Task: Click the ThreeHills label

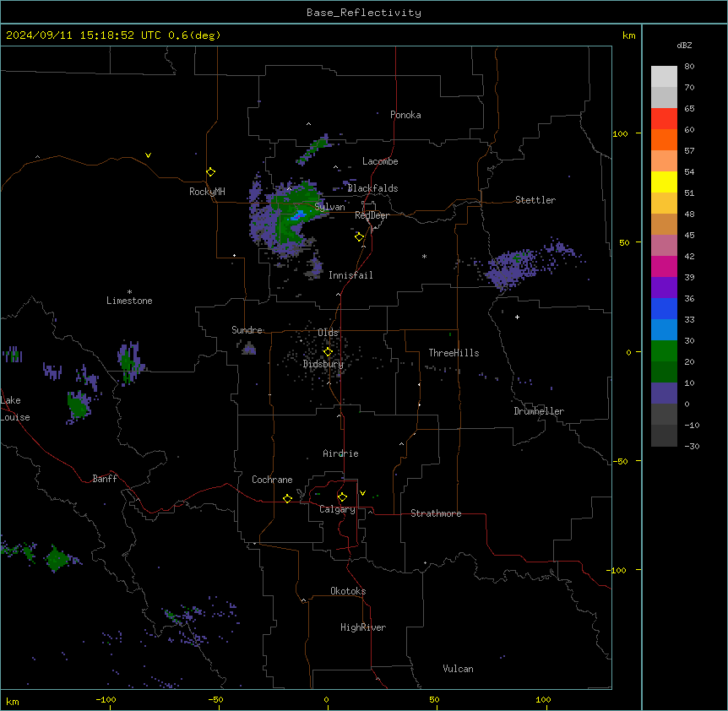Action: pos(454,353)
